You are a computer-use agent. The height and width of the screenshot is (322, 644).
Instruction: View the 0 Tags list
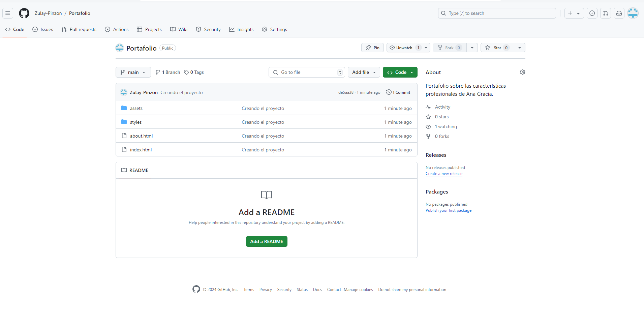click(194, 72)
